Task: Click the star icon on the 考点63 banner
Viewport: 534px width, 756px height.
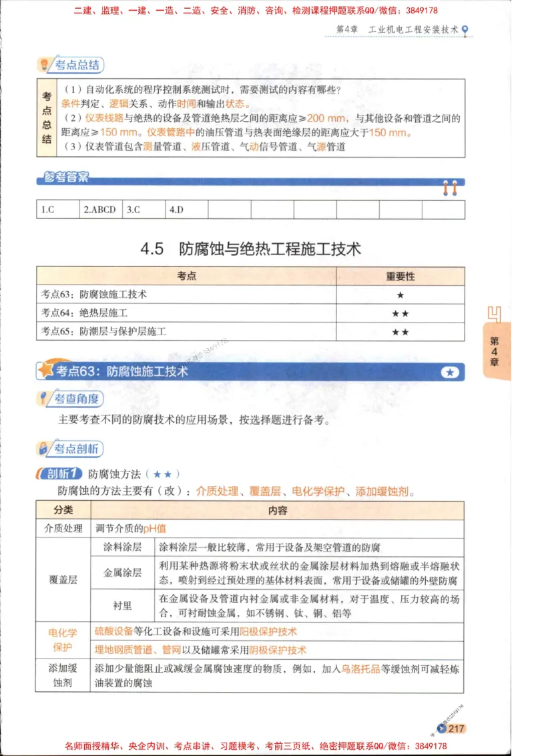Action: 46,371
